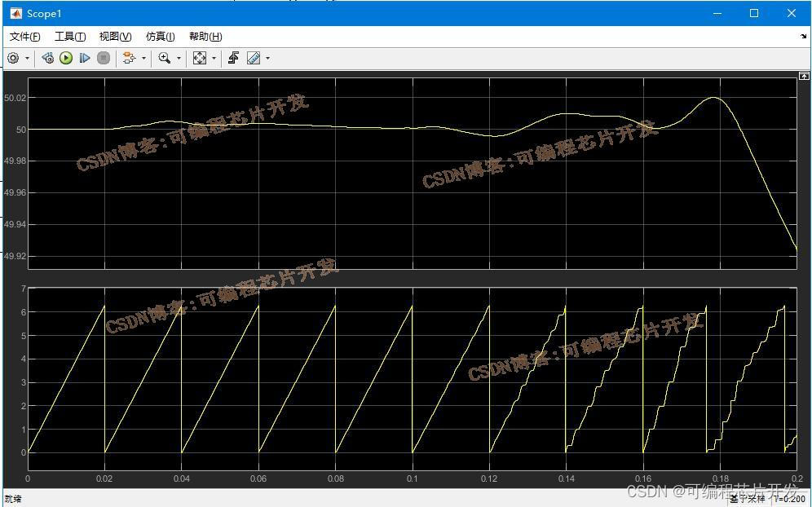Click the highlight Simulink block icon
Viewport: 812px width, 507px height.
point(129,59)
